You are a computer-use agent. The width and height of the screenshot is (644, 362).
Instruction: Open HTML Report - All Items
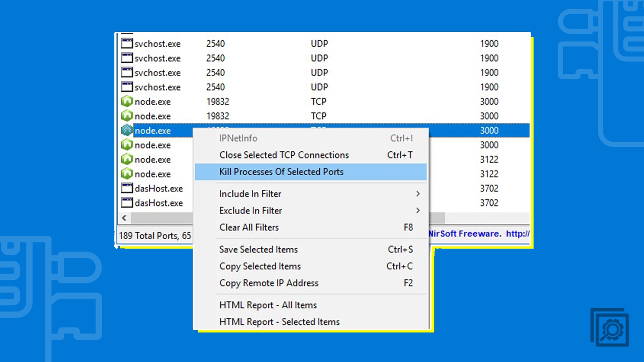pyautogui.click(x=268, y=305)
